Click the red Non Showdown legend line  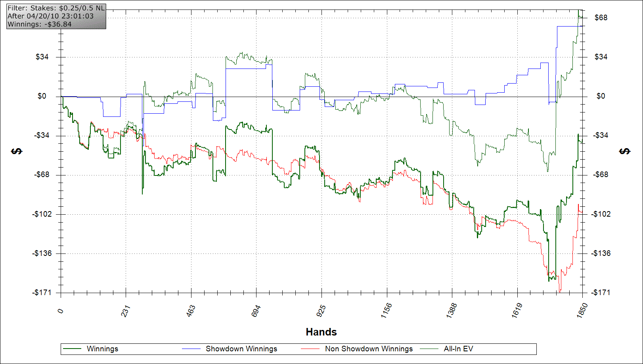[x=310, y=349]
